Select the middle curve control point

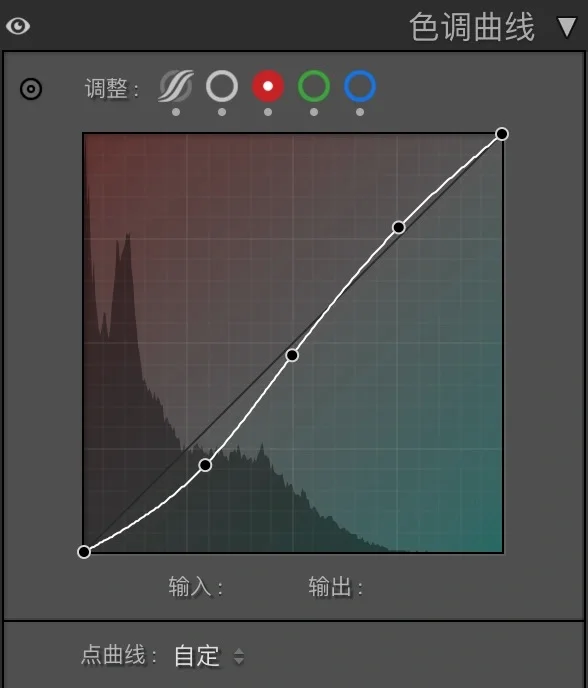coord(292,355)
